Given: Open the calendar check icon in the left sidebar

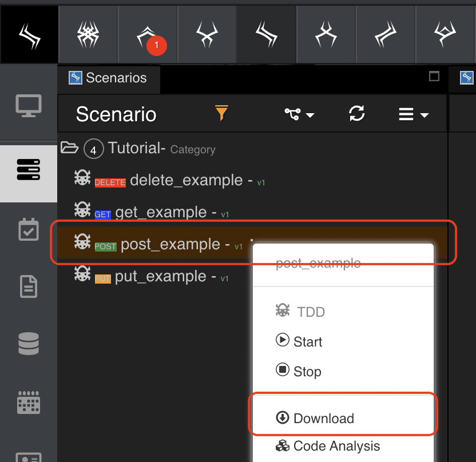Looking at the screenshot, I should [29, 229].
